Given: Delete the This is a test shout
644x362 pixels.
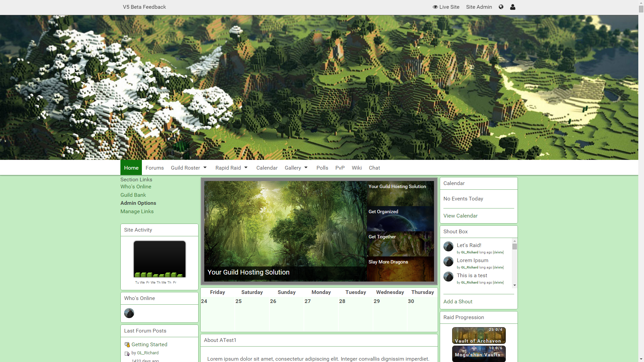Looking at the screenshot, I should pyautogui.click(x=498, y=283).
